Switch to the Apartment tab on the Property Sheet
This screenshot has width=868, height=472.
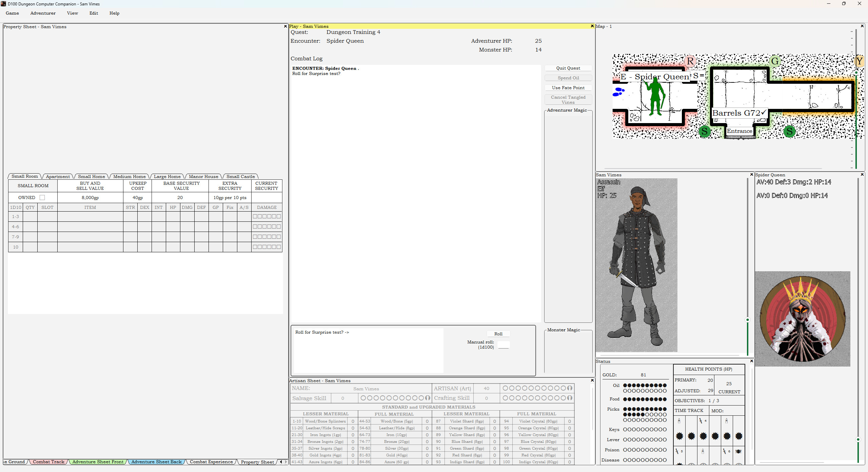pyautogui.click(x=58, y=176)
